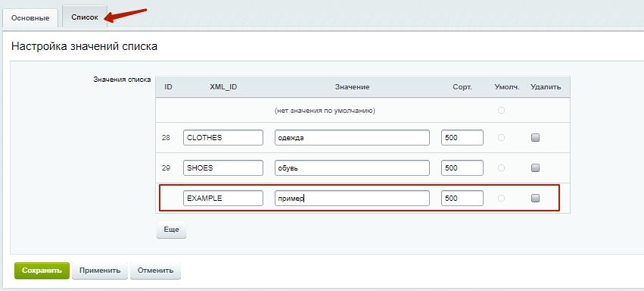Set SHOES row as default value
Screen dimensions: 644x291
coord(501,167)
